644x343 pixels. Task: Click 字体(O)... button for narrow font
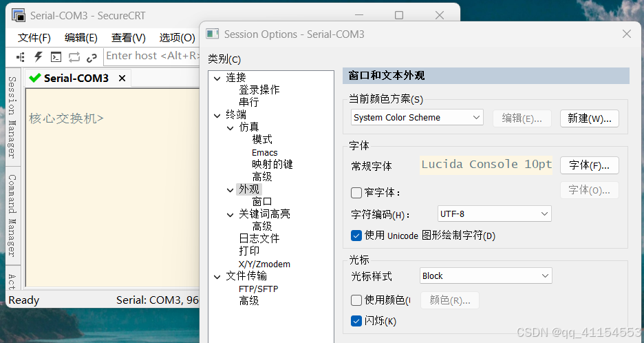(590, 190)
